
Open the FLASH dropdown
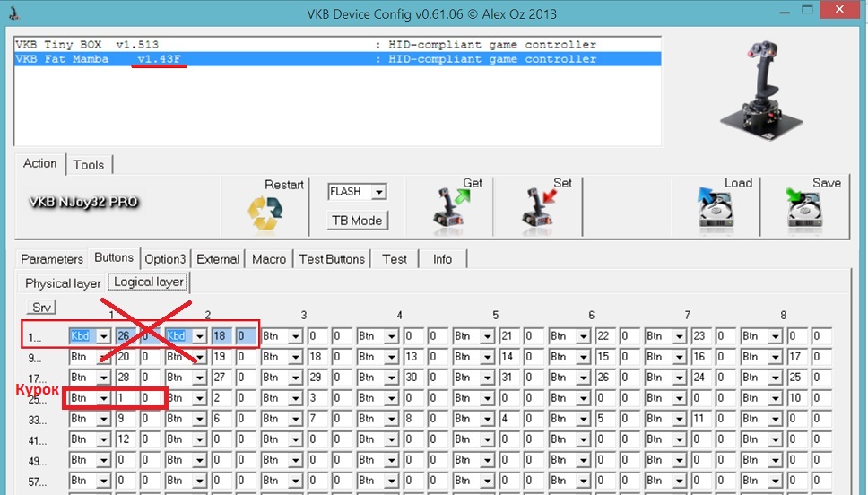click(x=378, y=192)
